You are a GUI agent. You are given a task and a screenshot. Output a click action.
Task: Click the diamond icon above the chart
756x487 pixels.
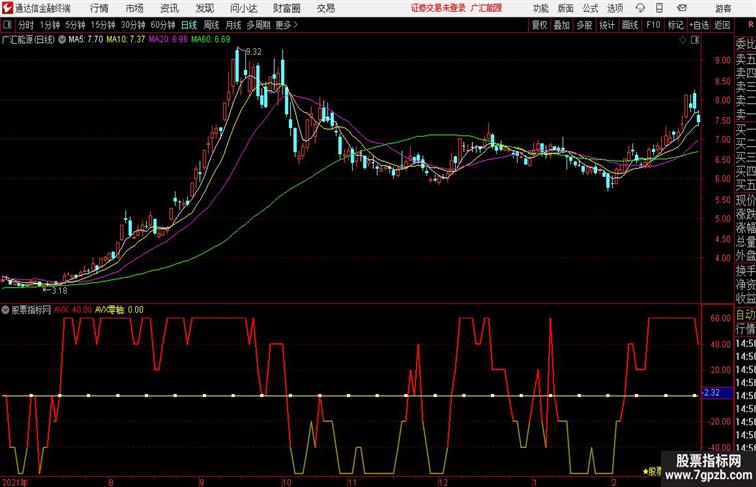point(683,40)
